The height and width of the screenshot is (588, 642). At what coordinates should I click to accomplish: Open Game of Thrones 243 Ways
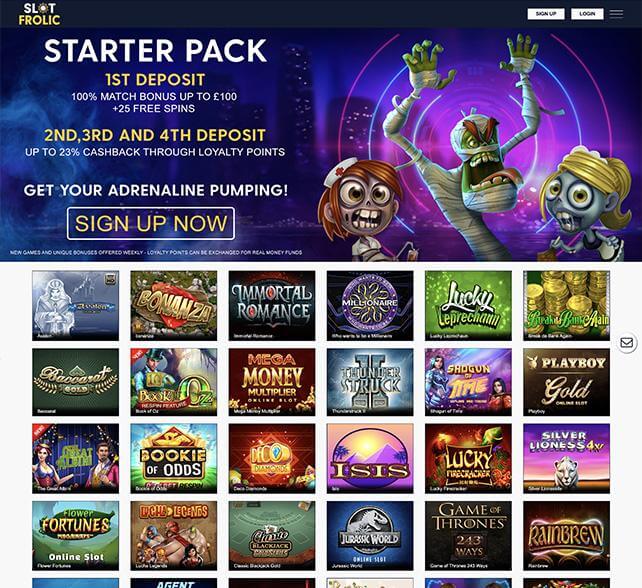point(468,536)
